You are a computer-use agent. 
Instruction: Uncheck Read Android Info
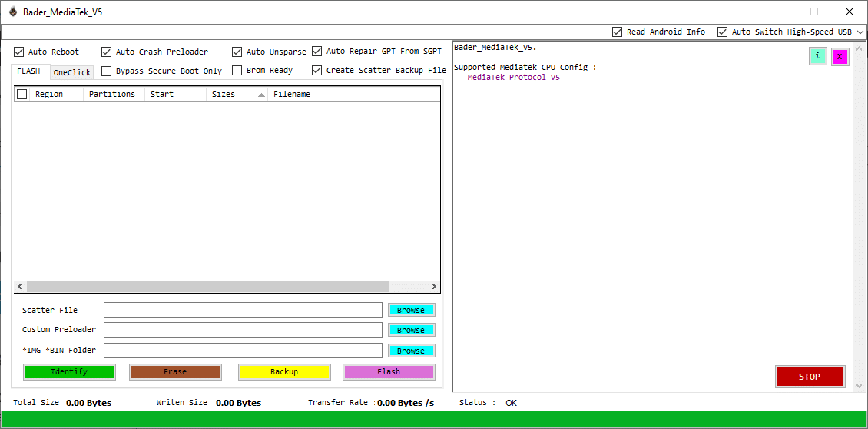[x=618, y=32]
